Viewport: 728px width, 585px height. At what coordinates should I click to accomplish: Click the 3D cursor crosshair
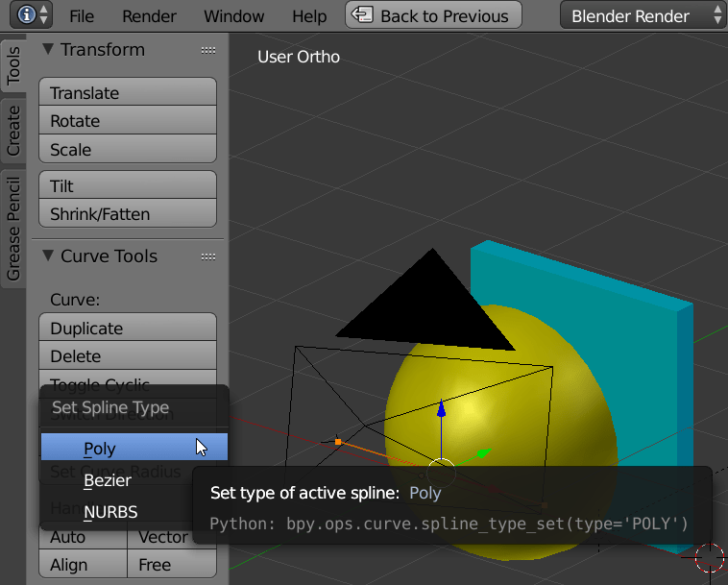coord(710,557)
